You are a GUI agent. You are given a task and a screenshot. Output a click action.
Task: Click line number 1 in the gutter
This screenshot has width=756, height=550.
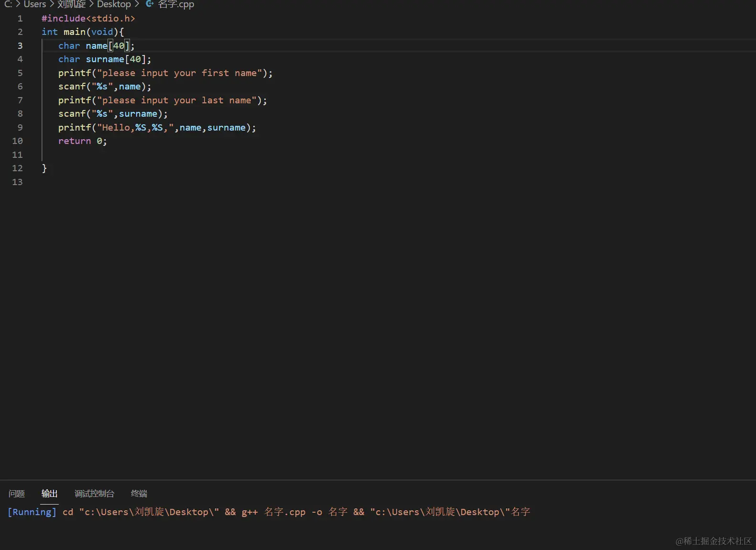20,19
